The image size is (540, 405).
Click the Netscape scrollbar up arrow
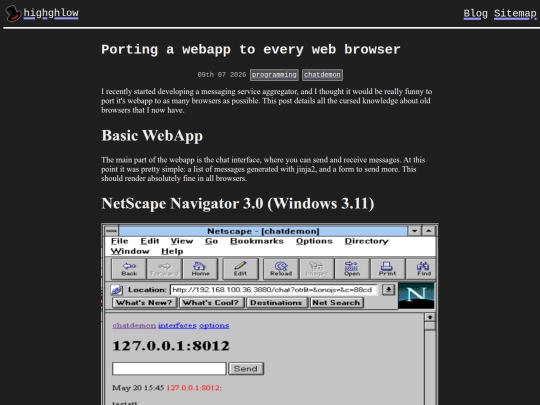pyautogui.click(x=430, y=317)
